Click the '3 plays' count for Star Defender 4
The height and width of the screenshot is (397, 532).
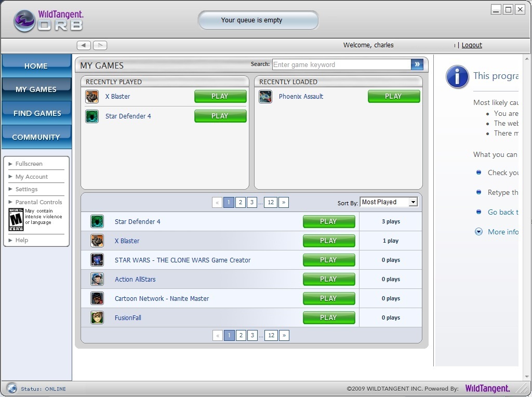[x=391, y=221]
